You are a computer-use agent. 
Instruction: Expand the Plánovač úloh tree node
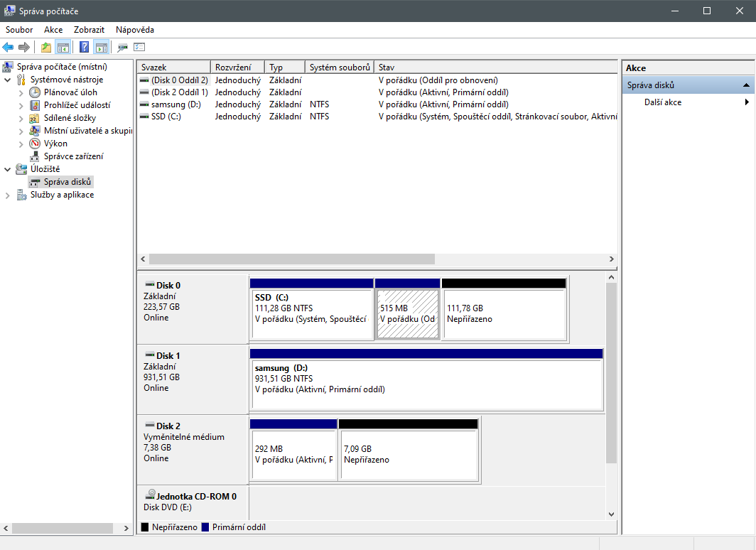click(21, 92)
